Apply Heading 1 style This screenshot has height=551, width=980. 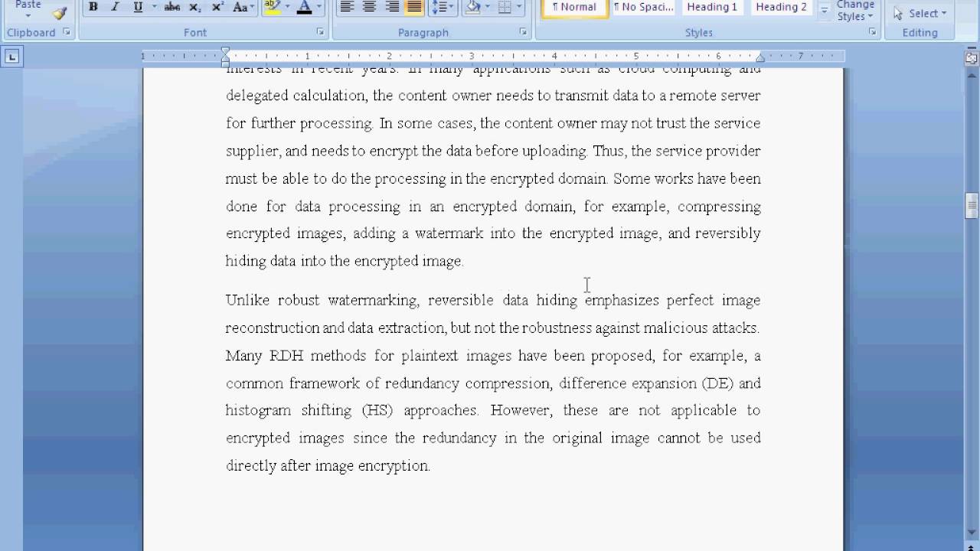(x=712, y=8)
